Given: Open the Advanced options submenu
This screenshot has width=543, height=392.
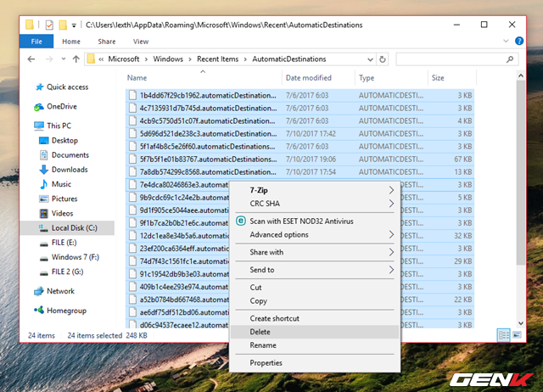Looking at the screenshot, I should click(x=313, y=234).
